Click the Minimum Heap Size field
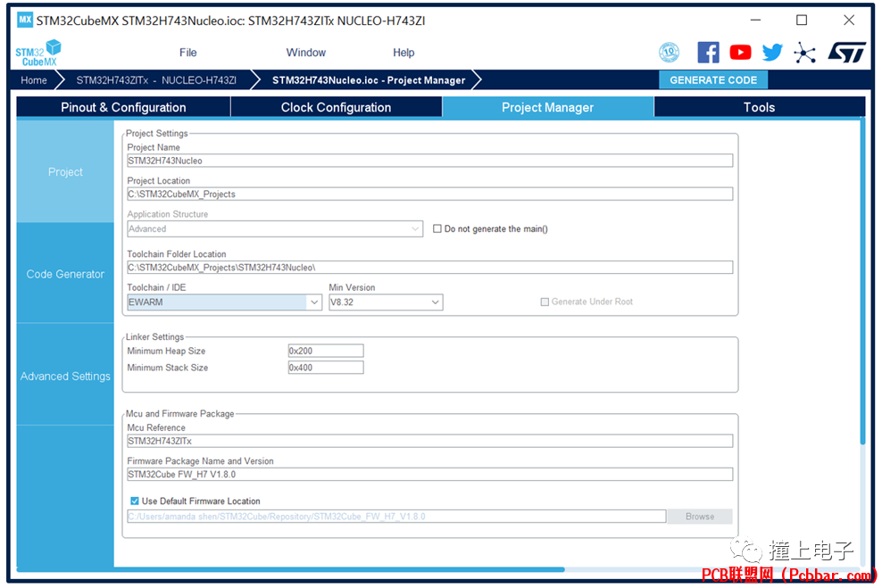 click(326, 351)
